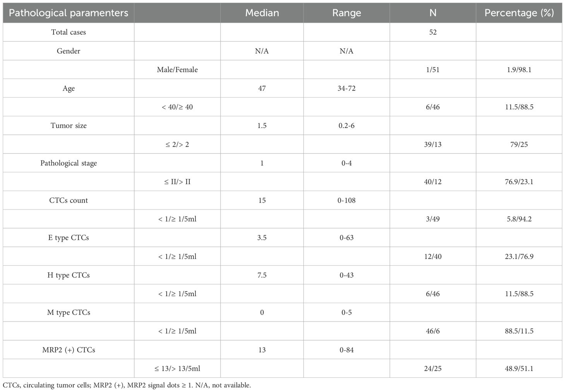Viewport: 565px width, 392px height.
Task: Select the Age median value 47
Action: [x=262, y=88]
